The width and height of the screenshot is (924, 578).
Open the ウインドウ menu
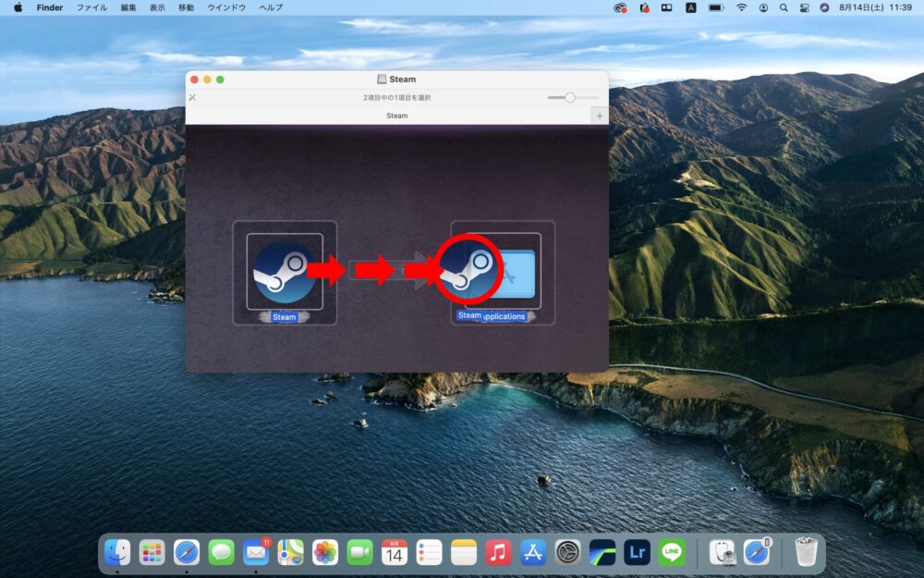pos(227,7)
